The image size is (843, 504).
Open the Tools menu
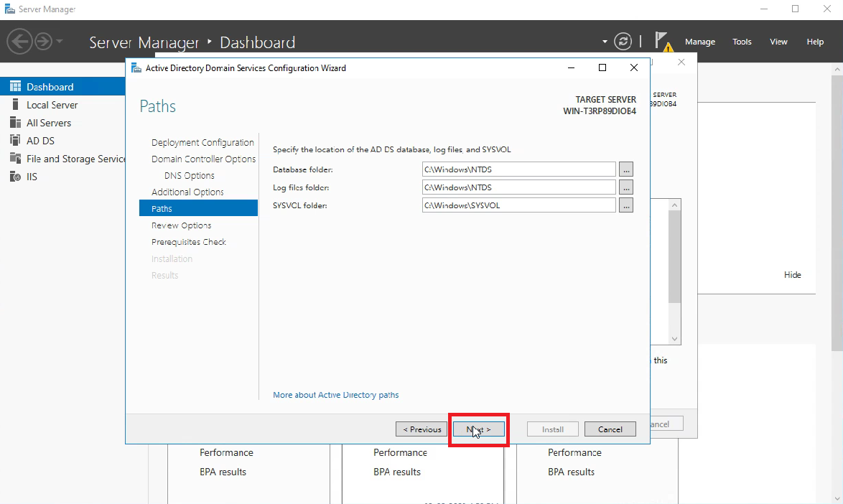741,42
